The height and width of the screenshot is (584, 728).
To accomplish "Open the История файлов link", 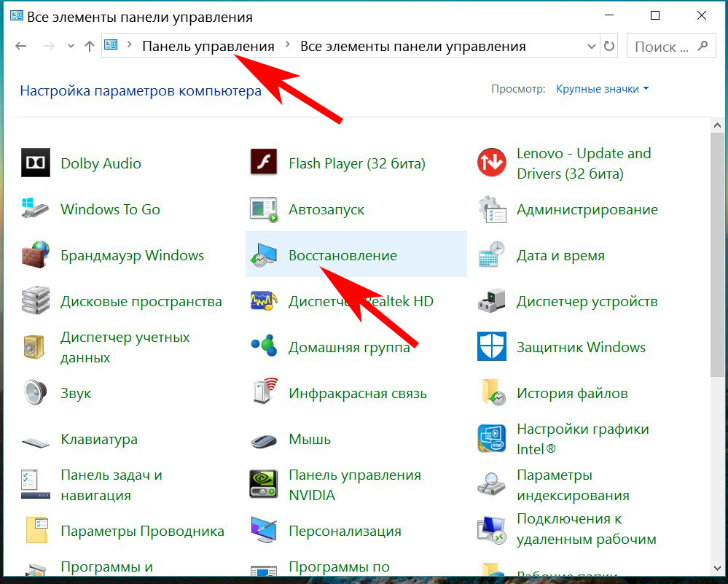I will [x=572, y=393].
